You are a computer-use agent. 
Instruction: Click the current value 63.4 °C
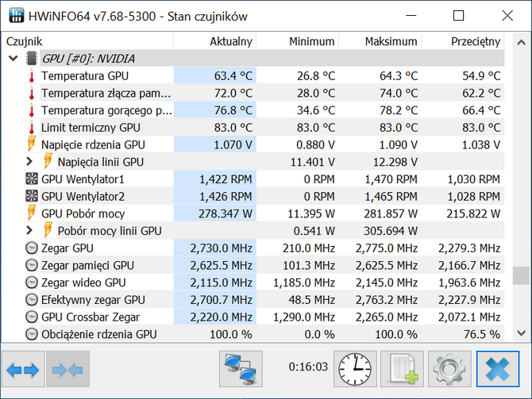tap(233, 75)
